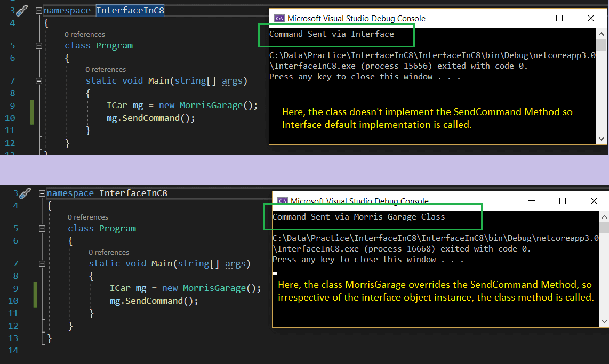The width and height of the screenshot is (609, 364).
Task: Collapse class Program in top editor
Action: click(x=39, y=46)
